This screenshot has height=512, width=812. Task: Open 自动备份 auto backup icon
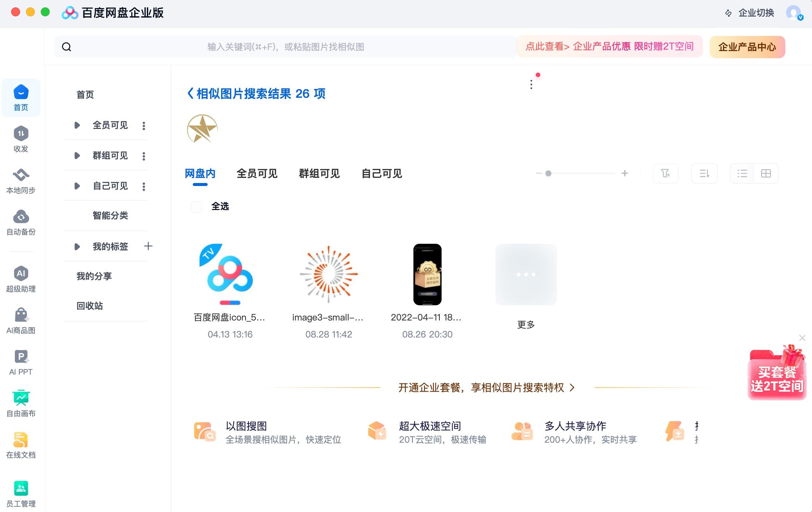click(21, 222)
